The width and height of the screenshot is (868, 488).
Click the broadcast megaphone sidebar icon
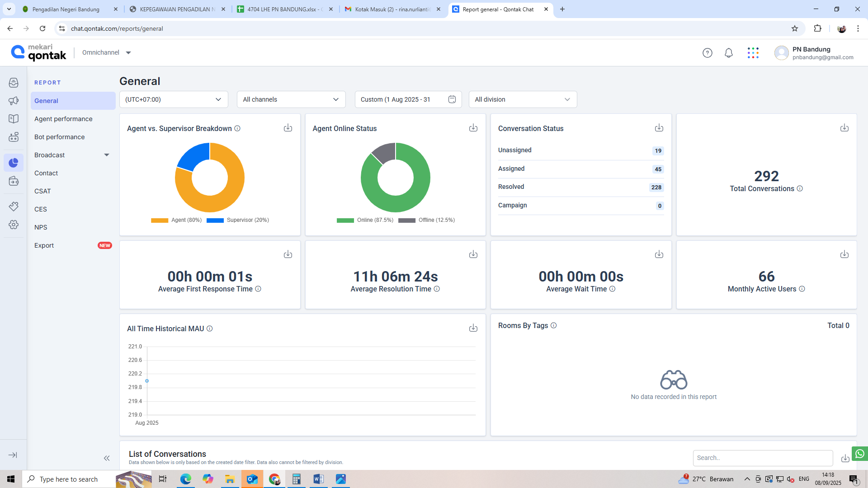(x=14, y=101)
